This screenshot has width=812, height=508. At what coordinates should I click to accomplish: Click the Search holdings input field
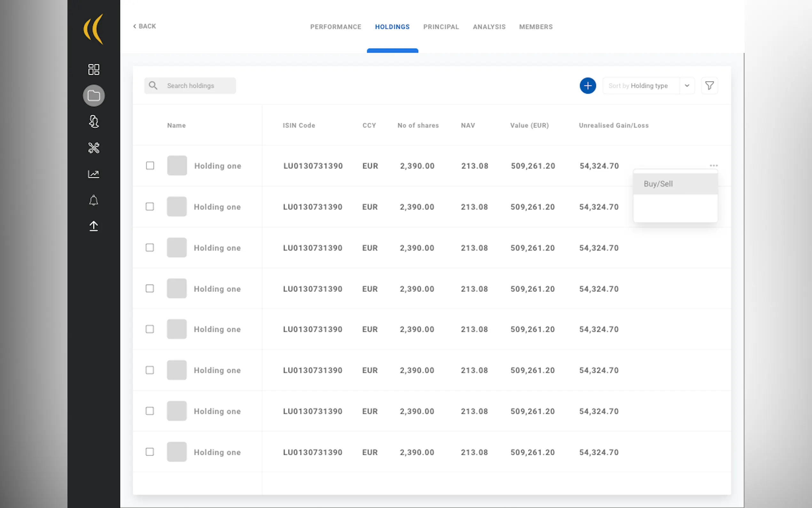tap(198, 86)
